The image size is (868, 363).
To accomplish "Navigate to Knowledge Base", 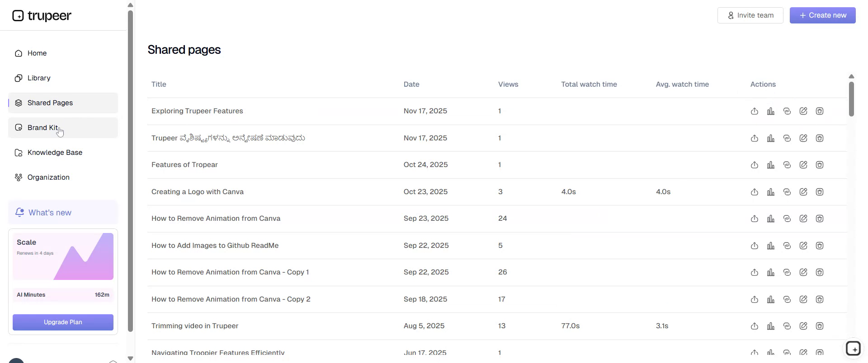I will (63, 153).
